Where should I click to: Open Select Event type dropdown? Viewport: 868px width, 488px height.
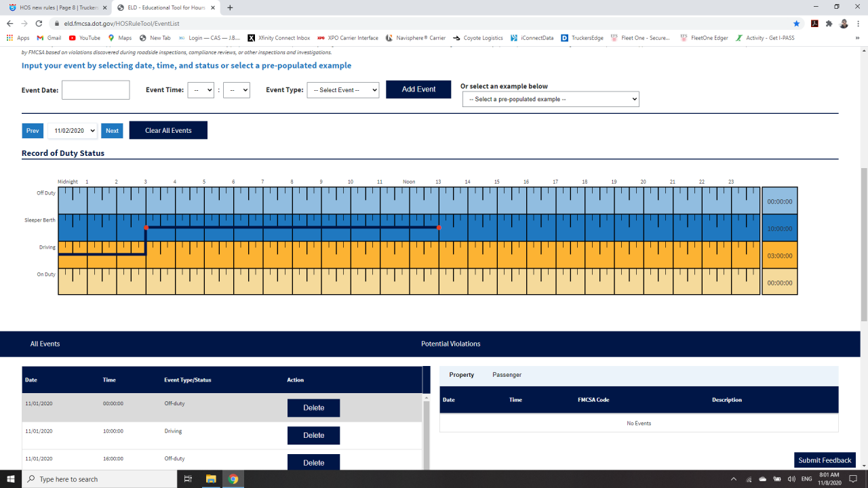pyautogui.click(x=343, y=90)
